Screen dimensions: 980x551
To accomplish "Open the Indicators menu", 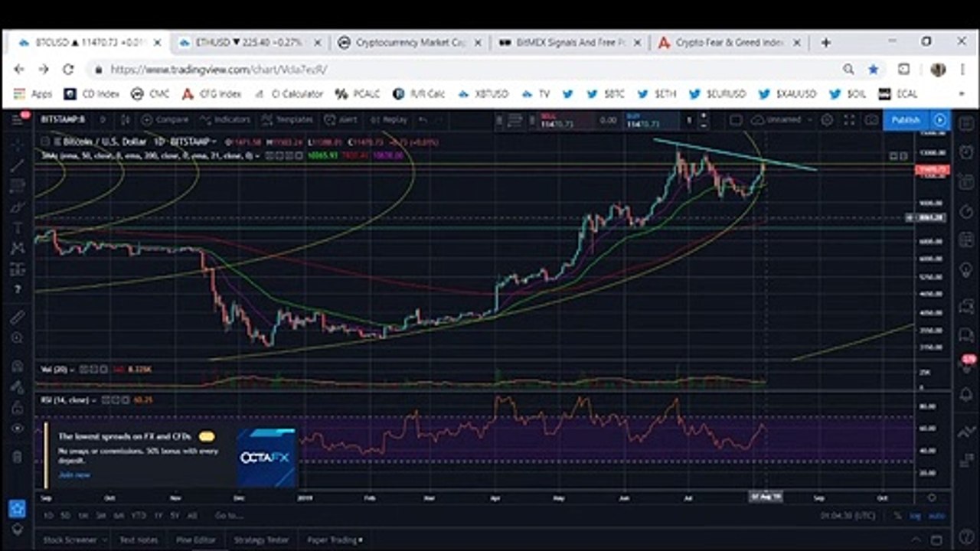I will [x=225, y=120].
